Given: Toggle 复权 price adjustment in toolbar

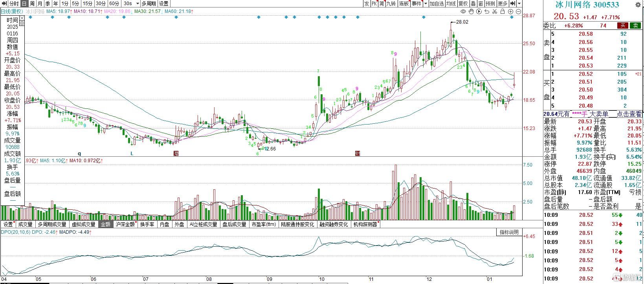Looking at the screenshot, I should point(463,4).
